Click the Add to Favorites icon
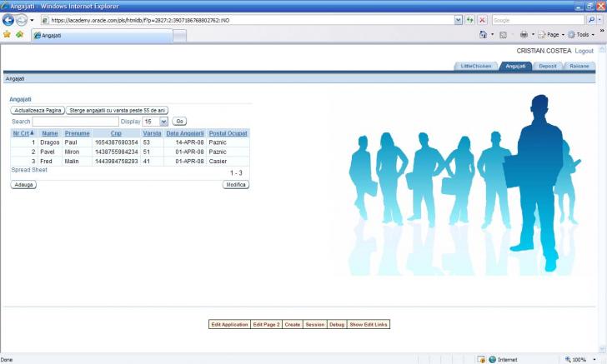The width and height of the screenshot is (607, 364). (19, 35)
